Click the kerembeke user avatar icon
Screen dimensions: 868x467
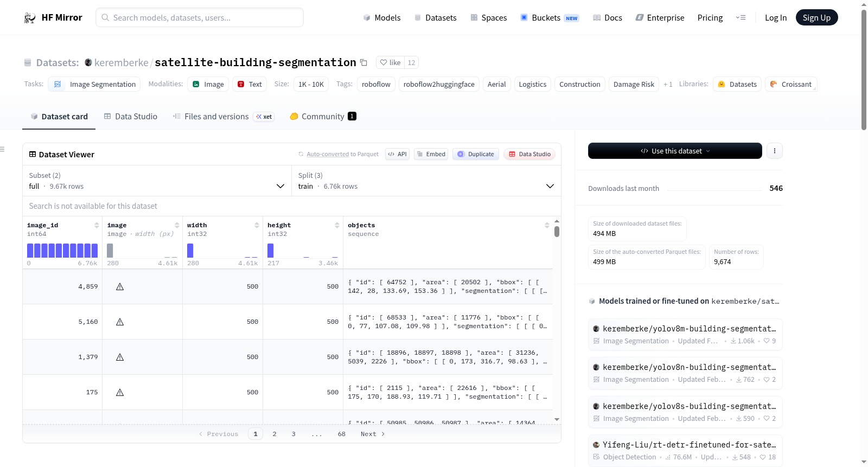[88, 63]
